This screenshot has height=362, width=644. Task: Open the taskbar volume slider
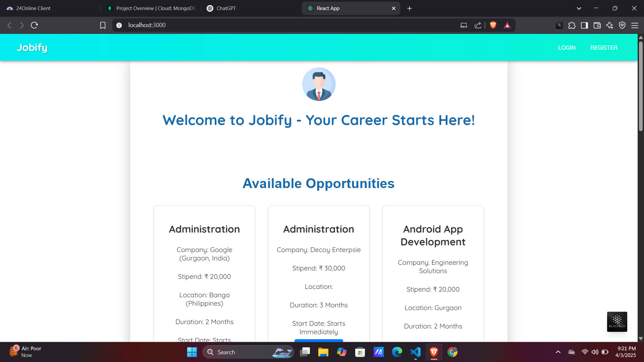click(x=595, y=352)
